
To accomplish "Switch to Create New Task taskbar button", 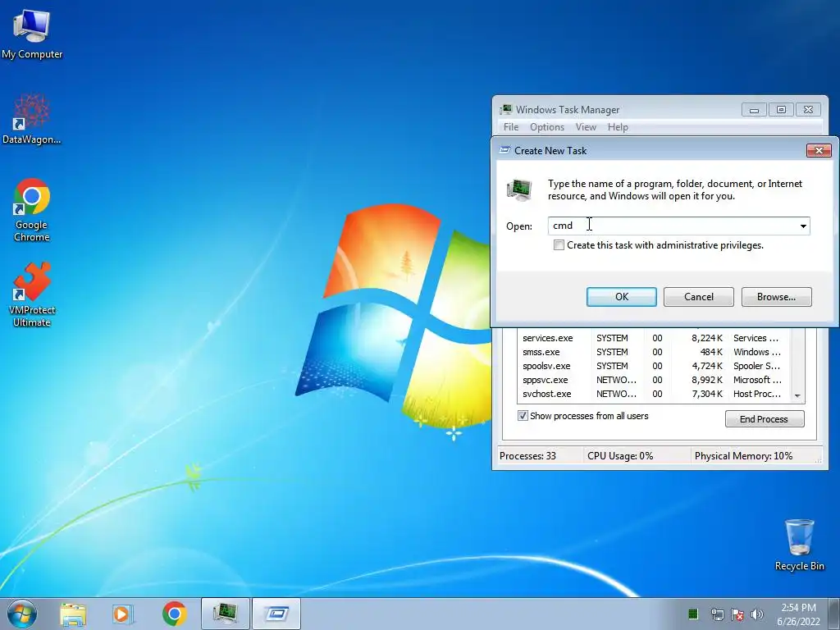I will click(276, 614).
